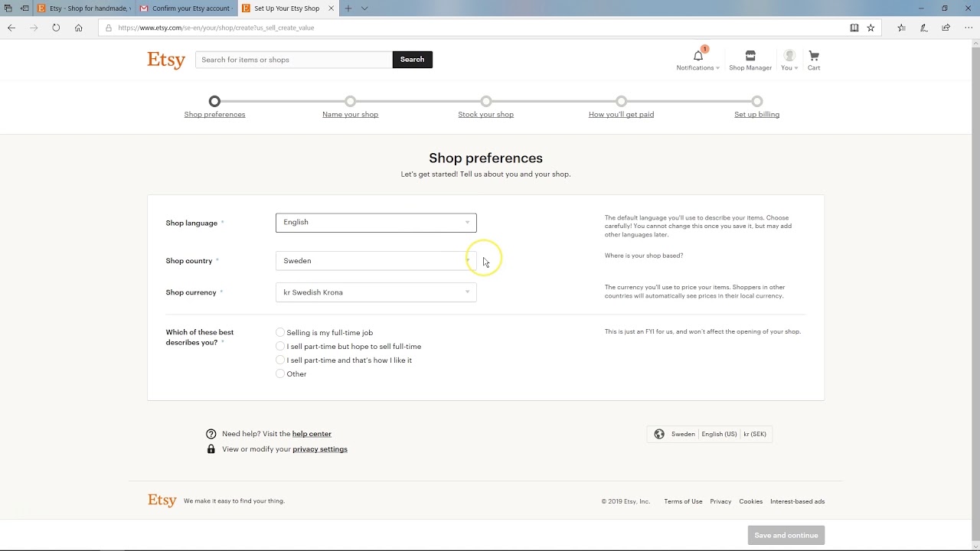Click the 'How you'll get paid' progress circle
Screen dimensions: 980x551
621,101
